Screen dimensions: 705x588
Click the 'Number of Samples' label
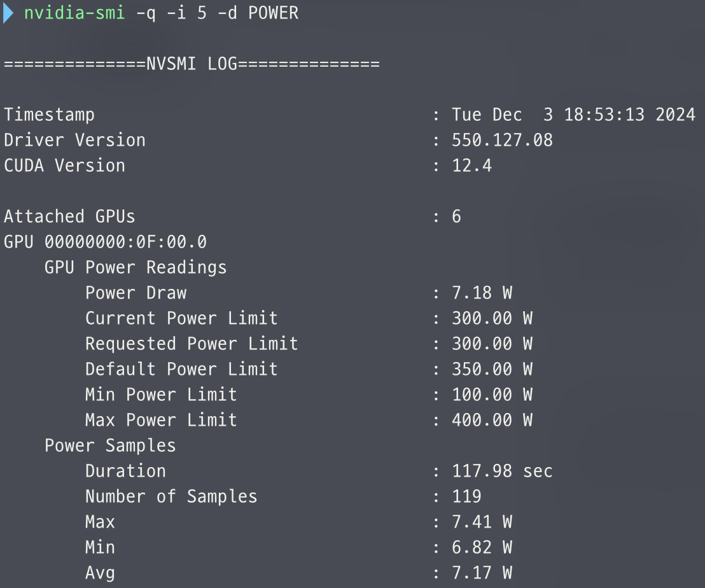pyautogui.click(x=171, y=496)
